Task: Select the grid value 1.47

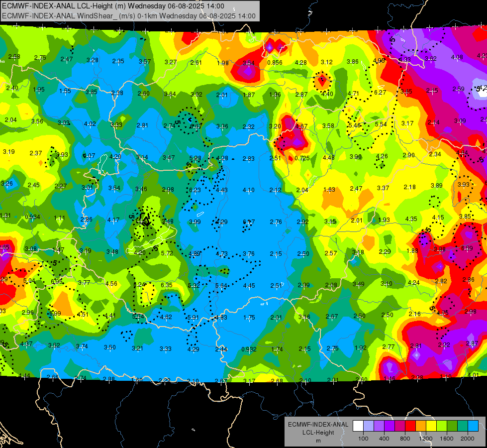Action: click(x=58, y=250)
